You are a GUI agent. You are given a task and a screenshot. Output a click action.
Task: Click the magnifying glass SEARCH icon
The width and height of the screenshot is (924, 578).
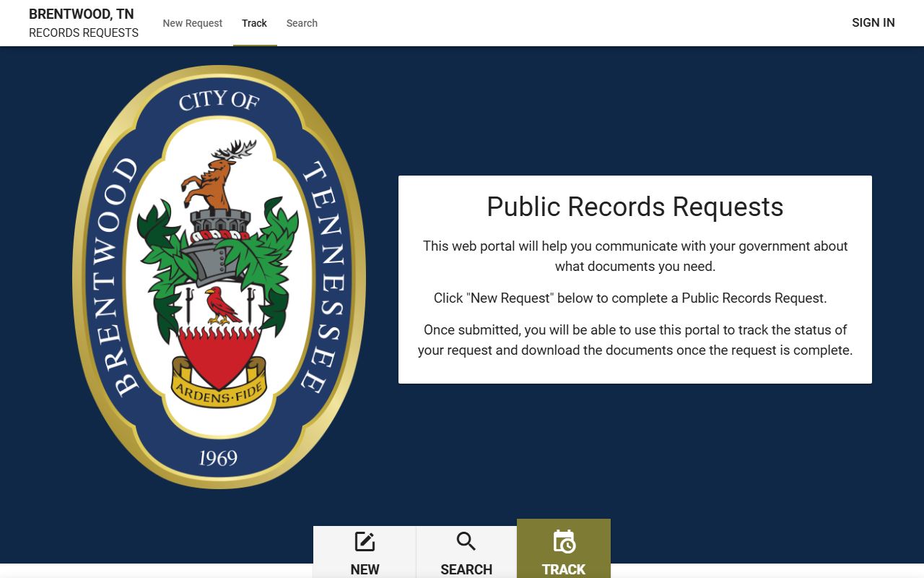466,542
